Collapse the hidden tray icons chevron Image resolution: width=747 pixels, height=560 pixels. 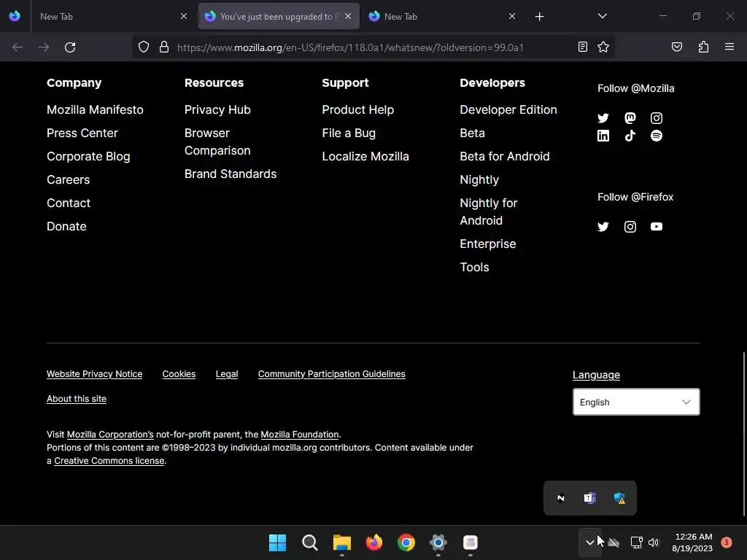click(589, 542)
